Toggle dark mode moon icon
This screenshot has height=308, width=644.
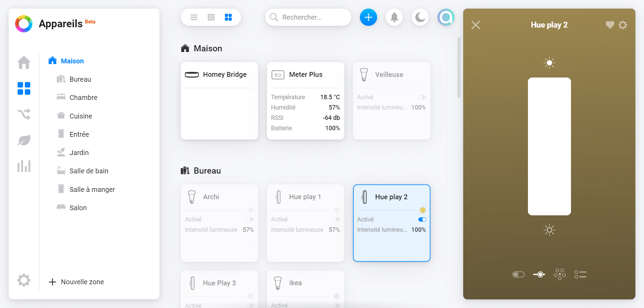(x=420, y=17)
